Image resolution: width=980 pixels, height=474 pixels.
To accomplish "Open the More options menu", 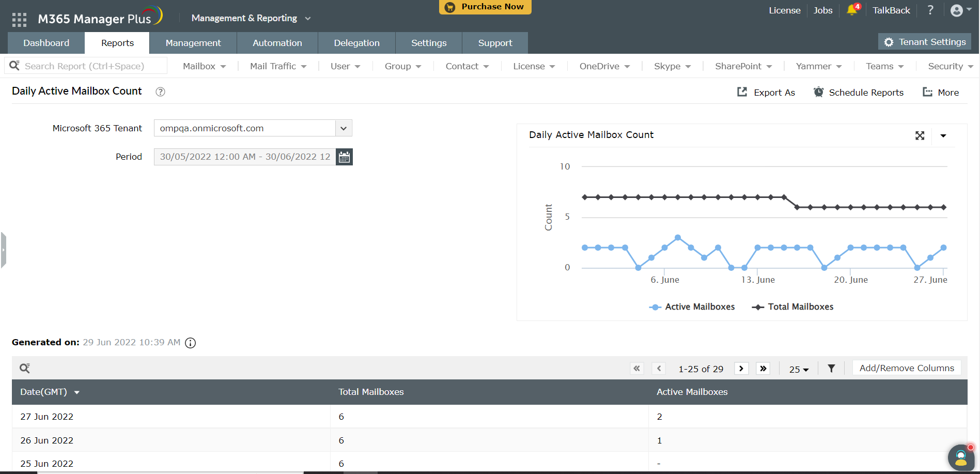I will point(941,92).
